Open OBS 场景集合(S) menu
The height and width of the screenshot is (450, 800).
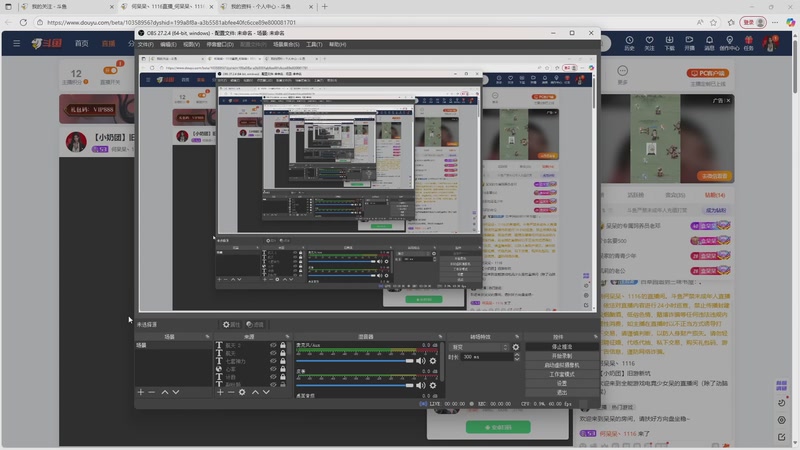point(286,44)
